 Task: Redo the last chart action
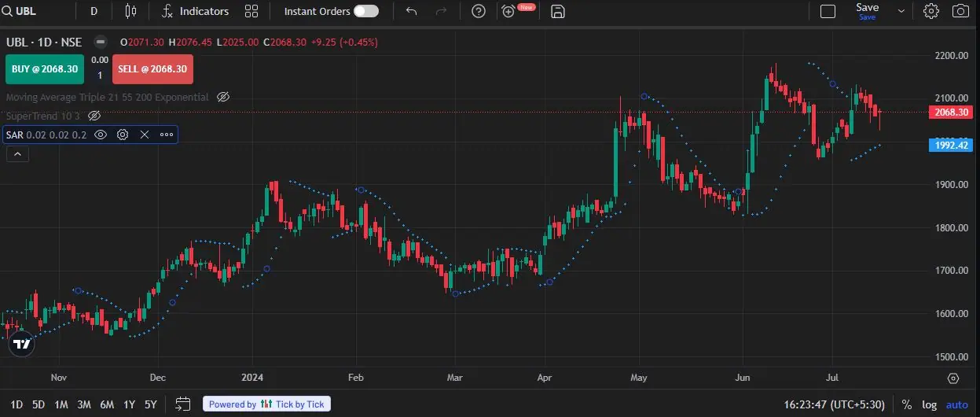click(x=442, y=11)
